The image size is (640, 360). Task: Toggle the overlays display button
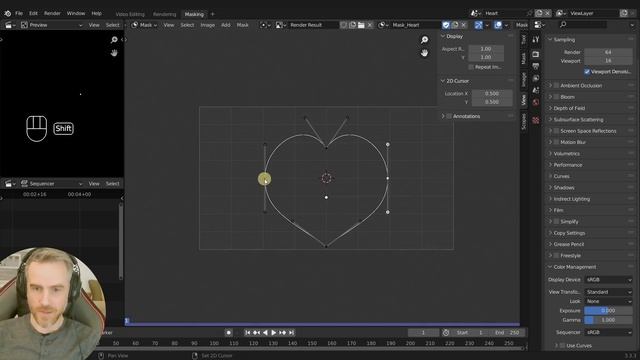point(498,25)
